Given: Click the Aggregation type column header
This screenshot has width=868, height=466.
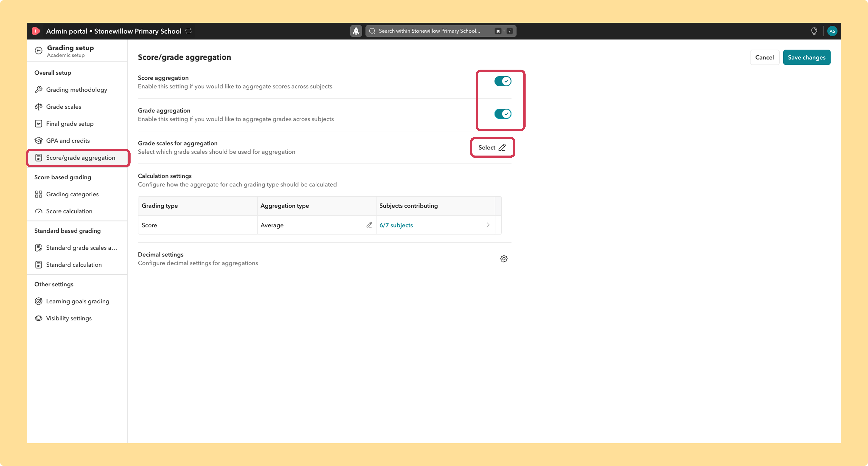Looking at the screenshot, I should pyautogui.click(x=316, y=206).
